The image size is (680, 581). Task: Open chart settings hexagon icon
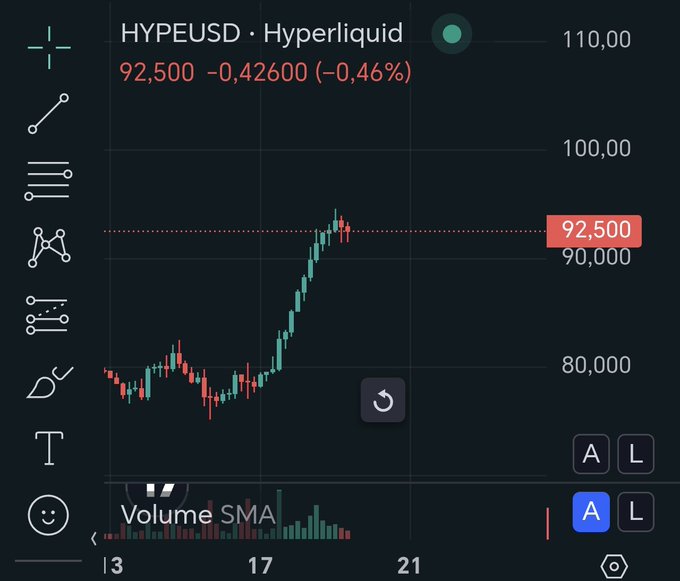pos(614,566)
